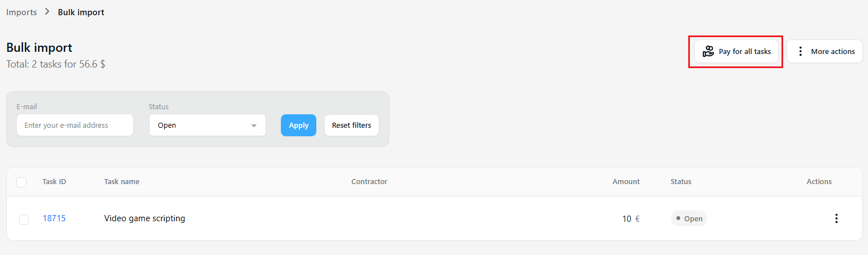Open the More actions menu
868x255 pixels.
click(x=825, y=51)
